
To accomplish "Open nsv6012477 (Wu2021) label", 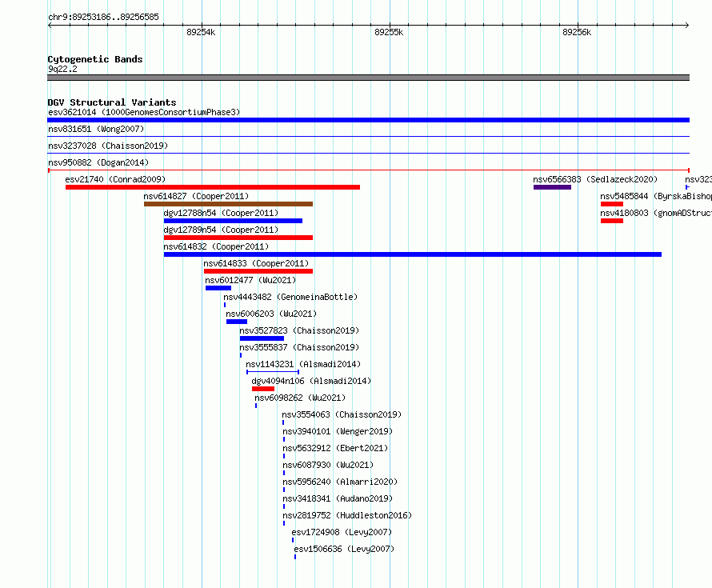I will [x=250, y=280].
